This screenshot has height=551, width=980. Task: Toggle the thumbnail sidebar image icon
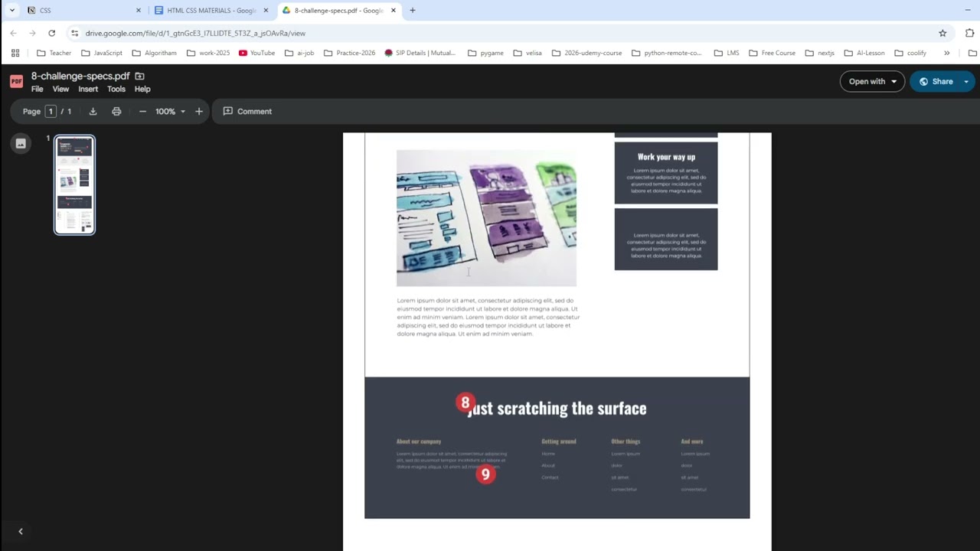pyautogui.click(x=21, y=144)
